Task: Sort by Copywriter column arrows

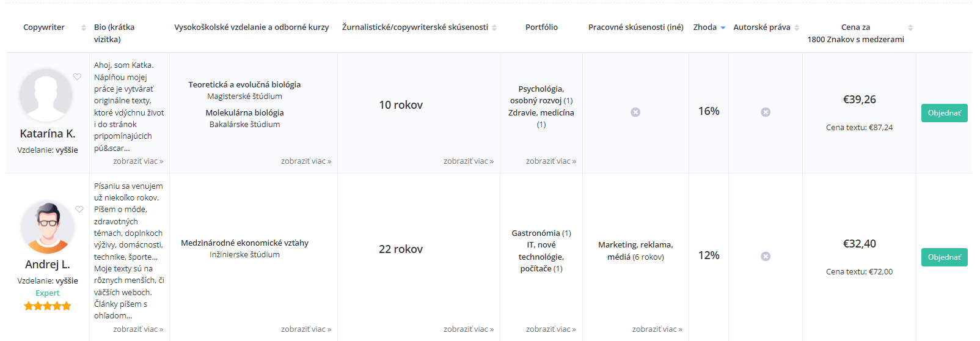Action: pyautogui.click(x=84, y=28)
